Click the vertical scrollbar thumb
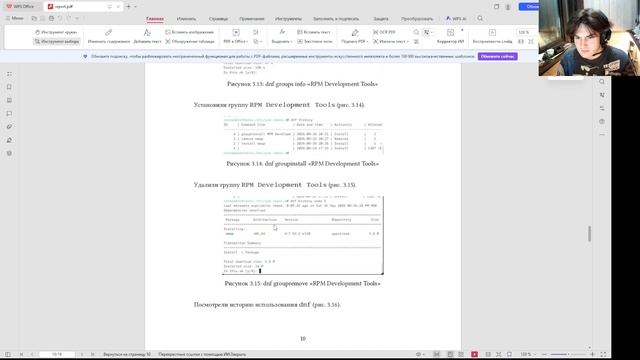 [589, 234]
